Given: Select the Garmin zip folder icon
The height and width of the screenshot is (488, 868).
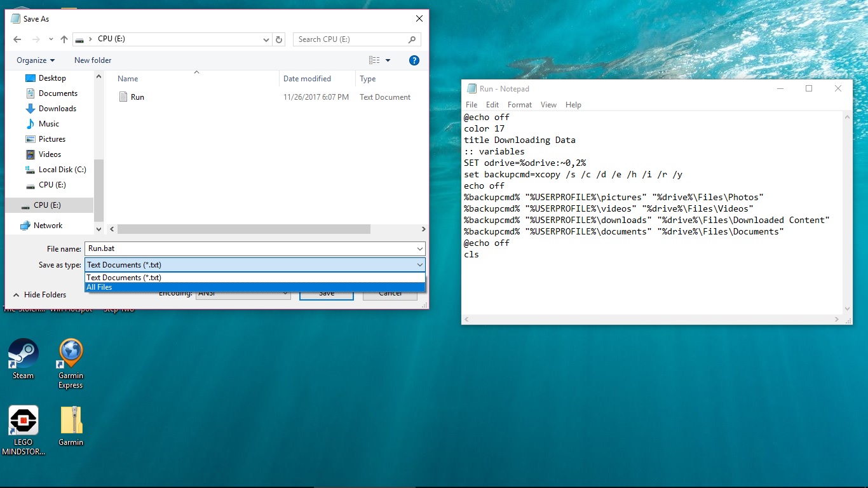Looking at the screenshot, I should (x=71, y=426).
